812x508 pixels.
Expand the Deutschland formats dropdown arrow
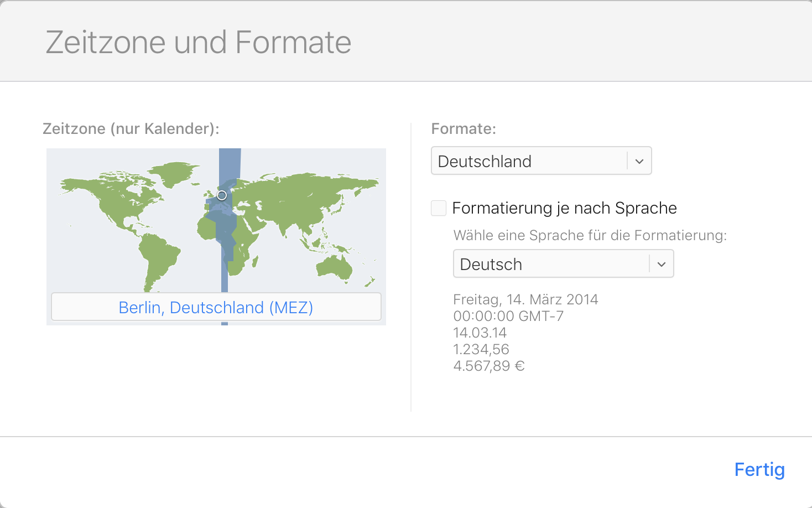point(639,161)
